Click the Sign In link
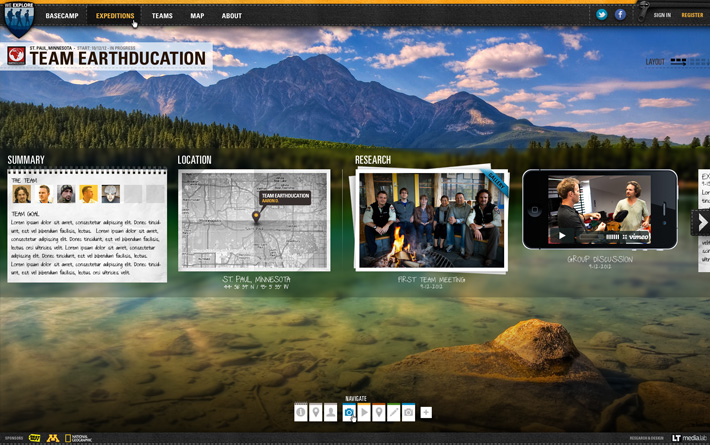 (662, 15)
